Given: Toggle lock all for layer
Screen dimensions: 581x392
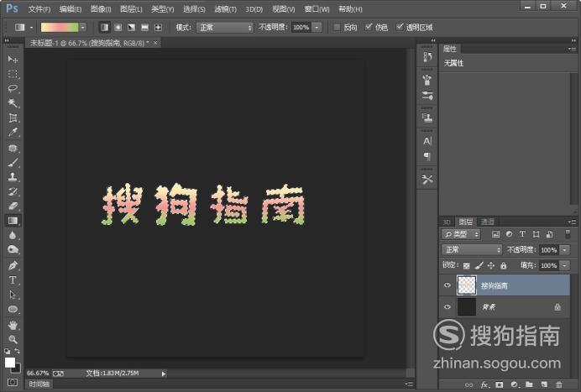Looking at the screenshot, I should (x=503, y=265).
